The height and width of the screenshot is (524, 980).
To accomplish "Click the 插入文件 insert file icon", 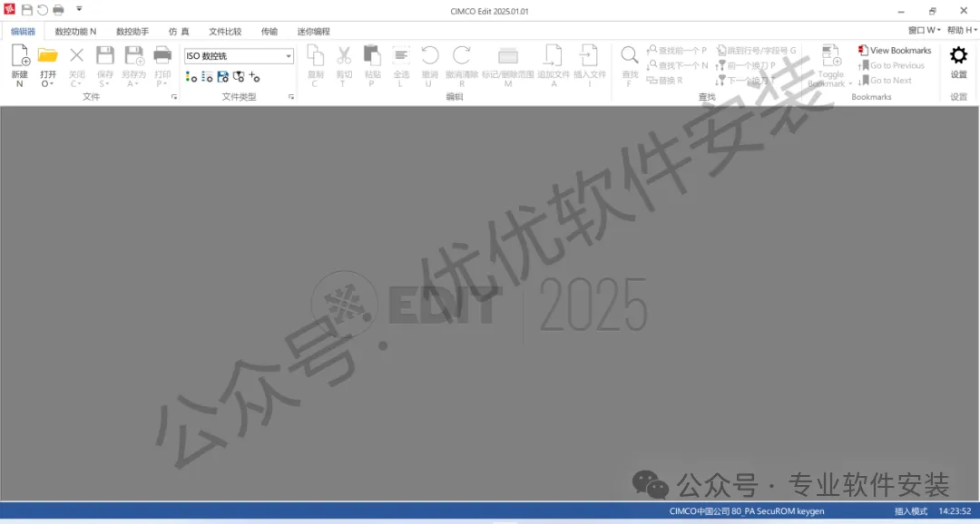I will coord(589,55).
